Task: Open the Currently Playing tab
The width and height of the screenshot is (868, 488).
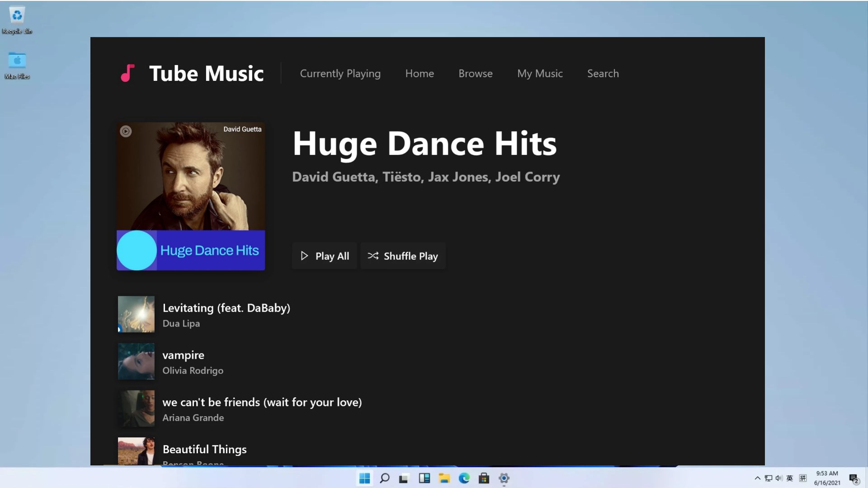Action: 340,73
